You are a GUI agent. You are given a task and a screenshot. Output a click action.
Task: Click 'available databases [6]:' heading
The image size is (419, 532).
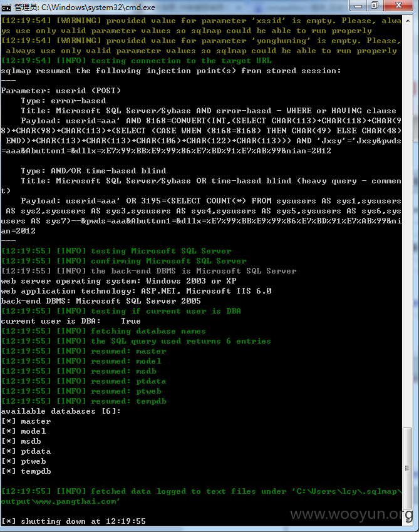point(61,411)
